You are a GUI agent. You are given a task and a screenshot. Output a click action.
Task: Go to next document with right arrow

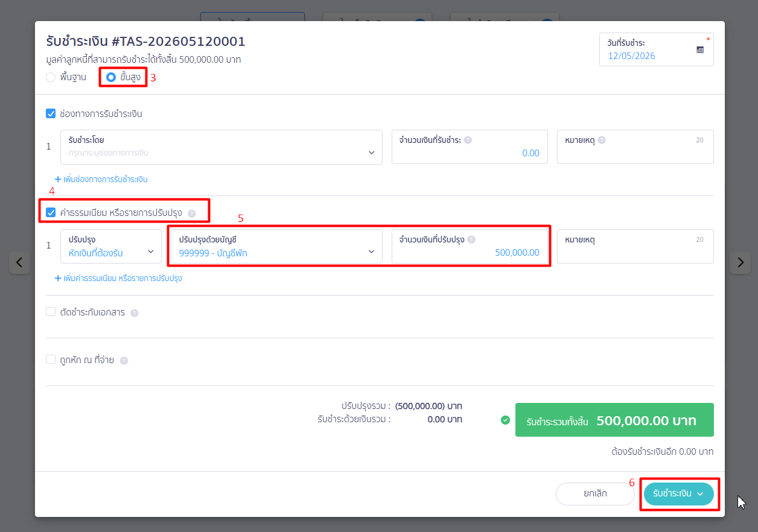(x=740, y=262)
